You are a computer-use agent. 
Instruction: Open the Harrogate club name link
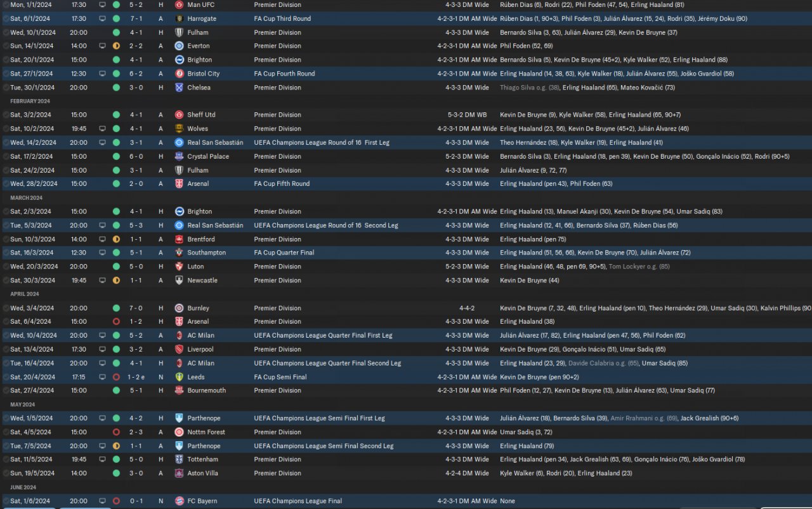202,18
